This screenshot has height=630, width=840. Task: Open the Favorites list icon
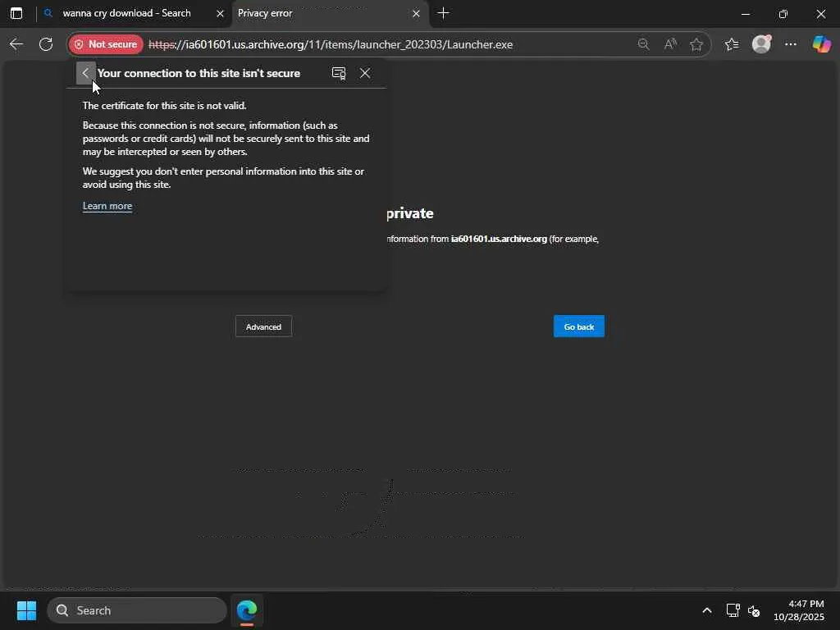732,44
